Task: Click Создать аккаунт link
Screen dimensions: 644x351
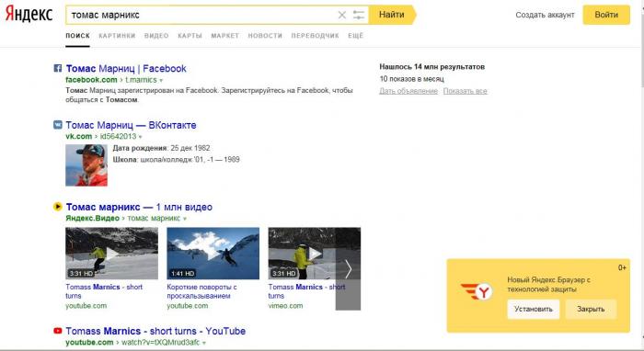Action: point(545,15)
